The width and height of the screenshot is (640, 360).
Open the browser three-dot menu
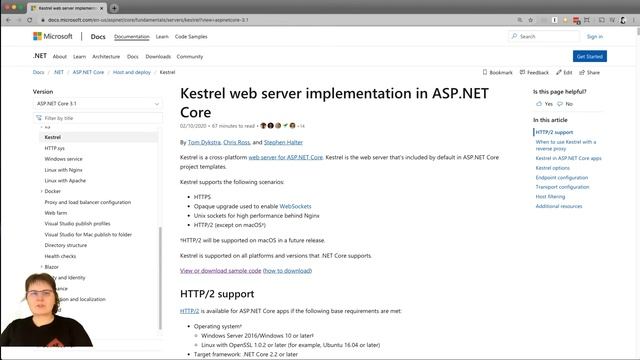(x=634, y=20)
